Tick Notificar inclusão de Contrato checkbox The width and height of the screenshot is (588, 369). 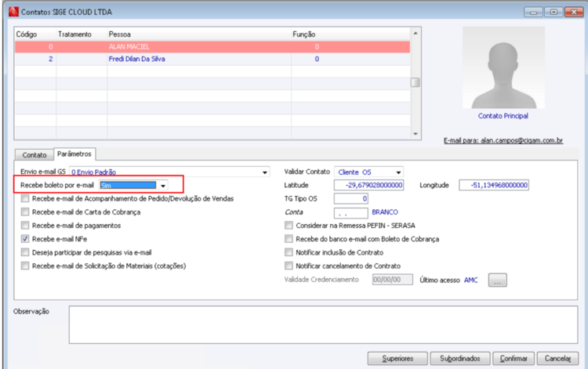tap(289, 252)
